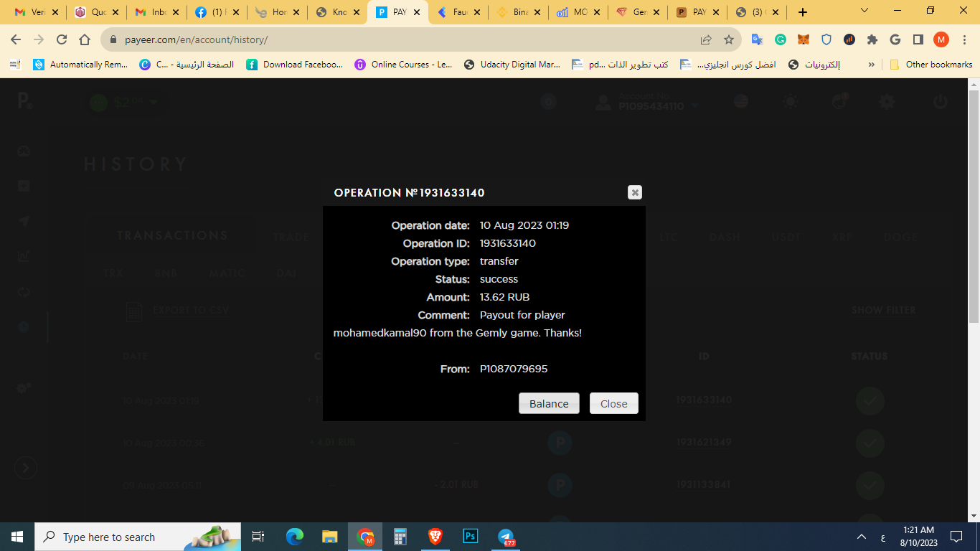Click the Balance button in the dialog
The image size is (980, 551).
pyautogui.click(x=549, y=403)
